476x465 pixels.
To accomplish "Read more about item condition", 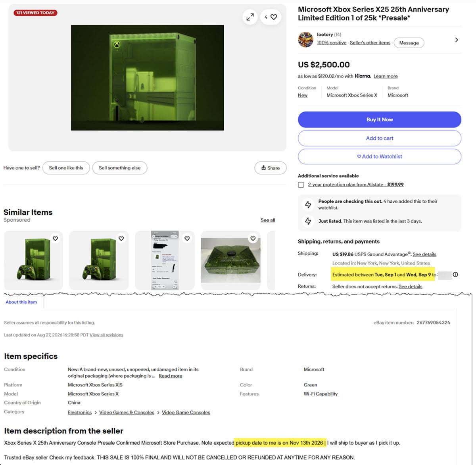I will pos(171,376).
